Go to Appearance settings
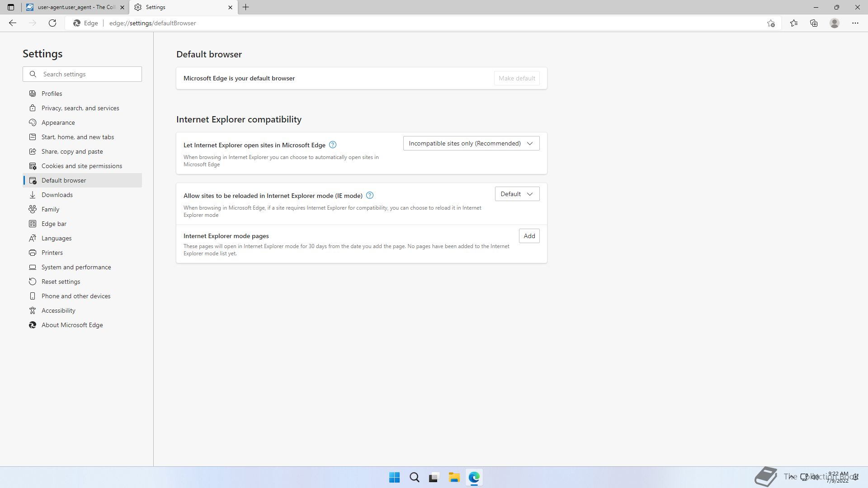 tap(82, 122)
